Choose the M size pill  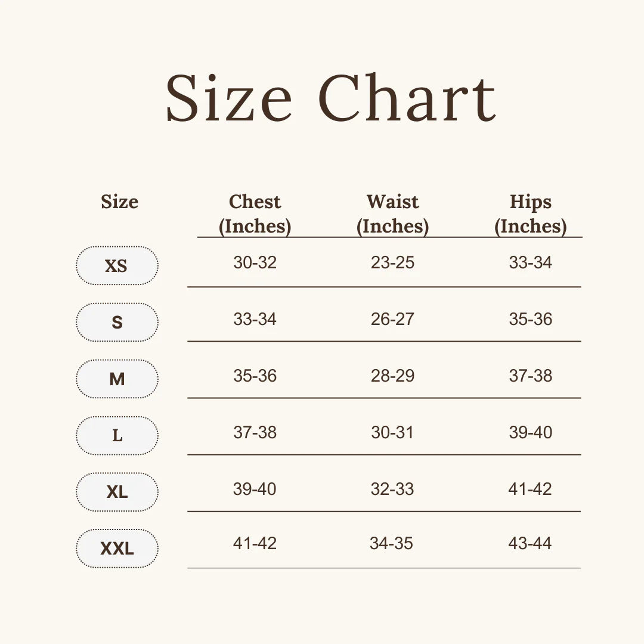point(117,379)
